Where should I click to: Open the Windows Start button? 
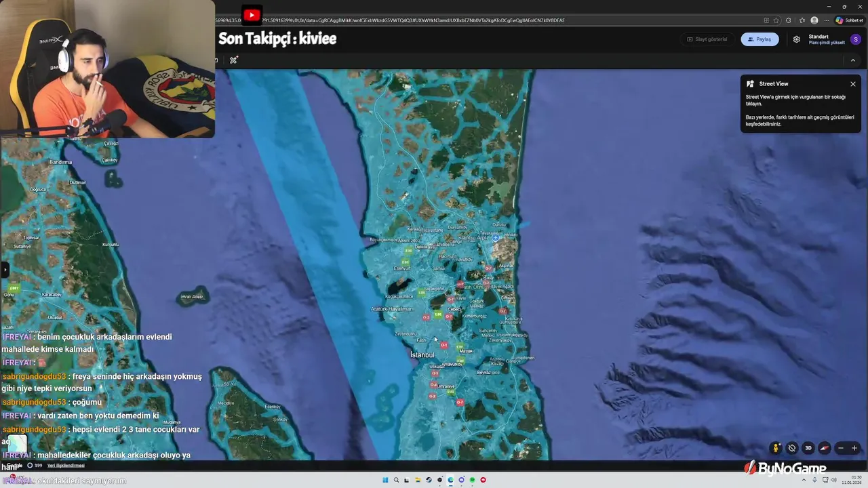(385, 480)
